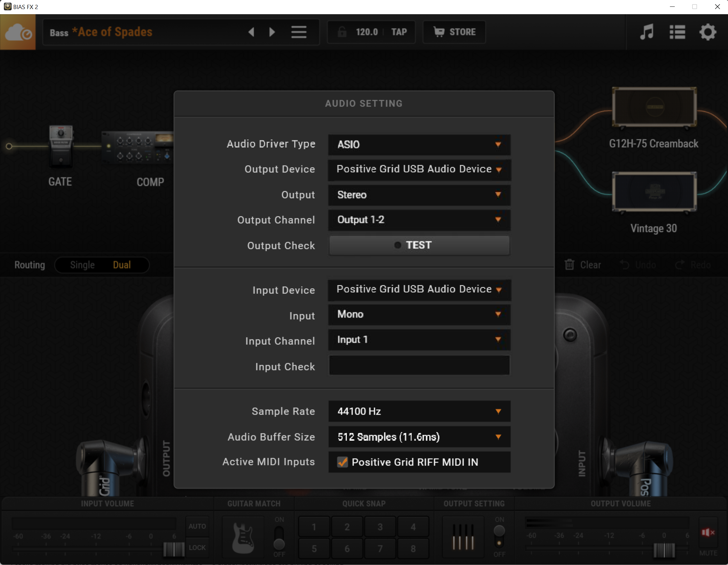Screen dimensions: 728x565
Task: Open the music note tuner icon
Action: point(647,32)
